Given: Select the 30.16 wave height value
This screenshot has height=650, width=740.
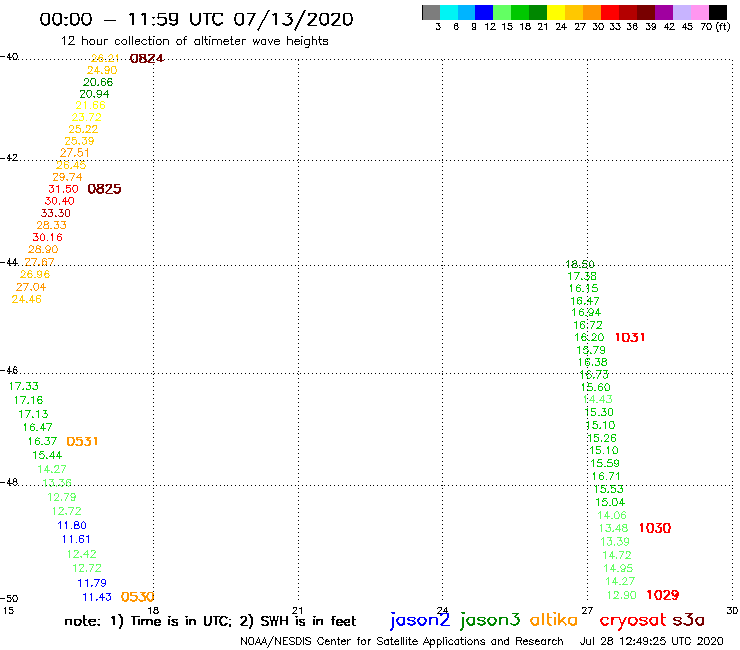Looking at the screenshot, I should (x=47, y=237).
